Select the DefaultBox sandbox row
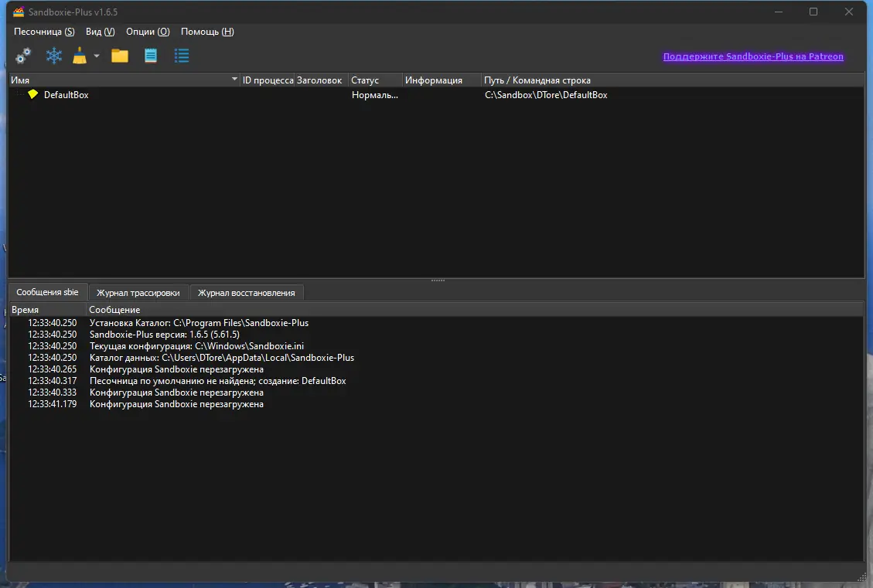873x588 pixels. point(436,94)
